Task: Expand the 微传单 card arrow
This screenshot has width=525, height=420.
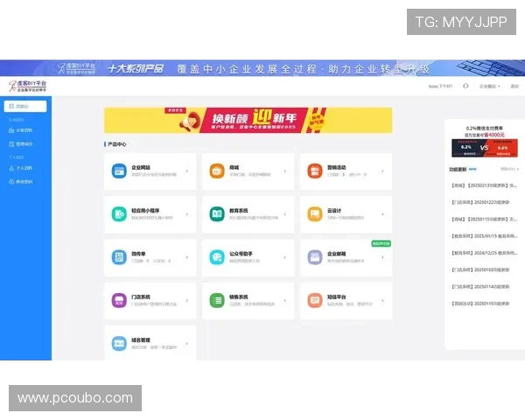Action: (187, 257)
